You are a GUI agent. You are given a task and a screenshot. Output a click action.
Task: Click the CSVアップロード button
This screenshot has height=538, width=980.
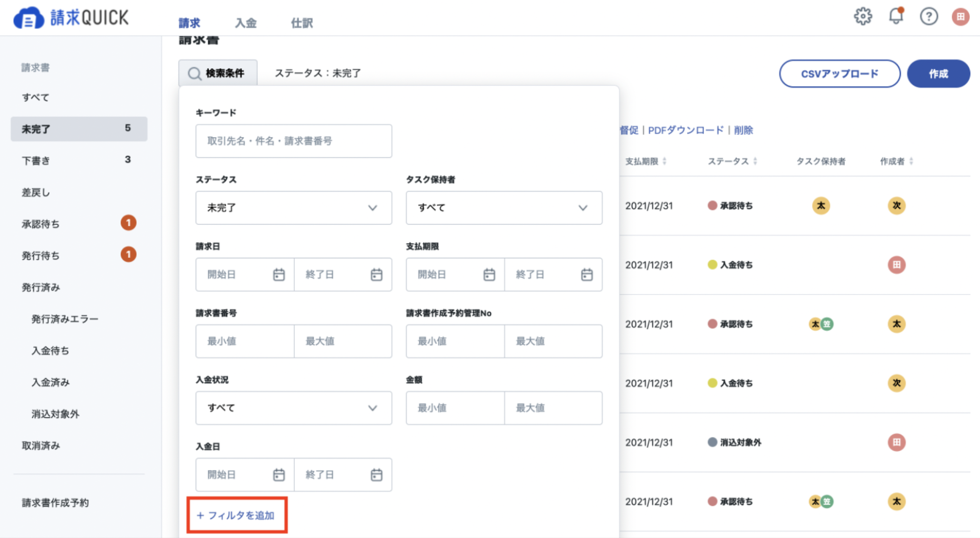pyautogui.click(x=840, y=74)
